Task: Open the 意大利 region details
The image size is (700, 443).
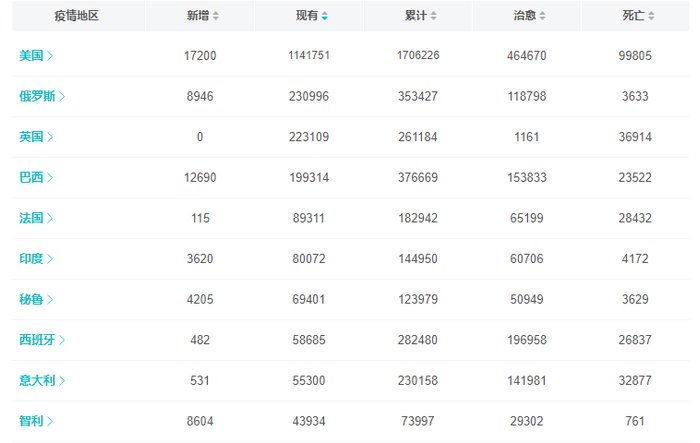Action: 42,381
